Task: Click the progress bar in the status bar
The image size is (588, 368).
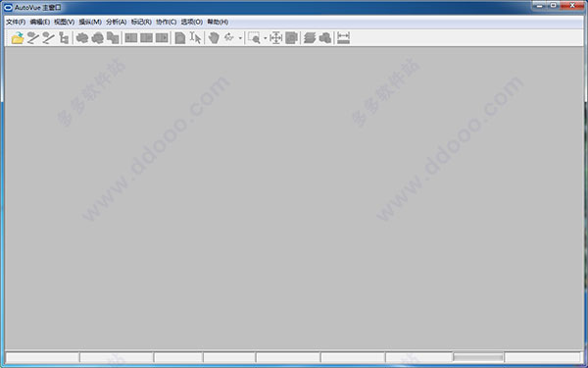Action: pyautogui.click(x=478, y=357)
